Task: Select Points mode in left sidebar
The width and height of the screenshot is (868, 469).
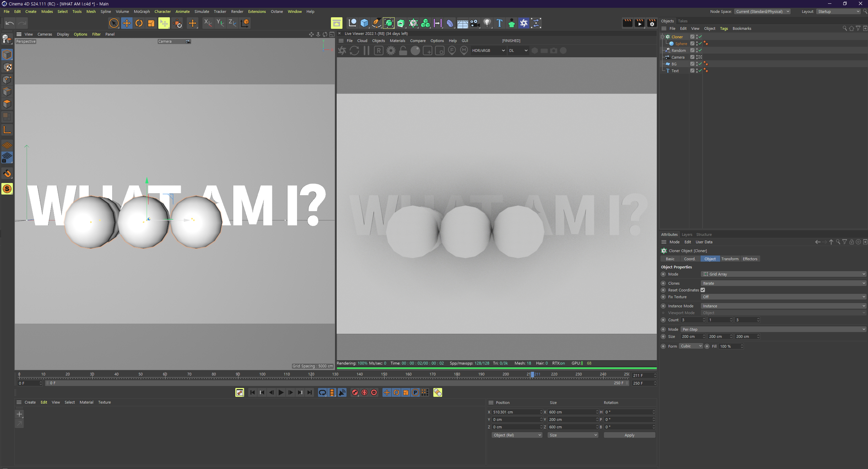Action: click(x=7, y=80)
